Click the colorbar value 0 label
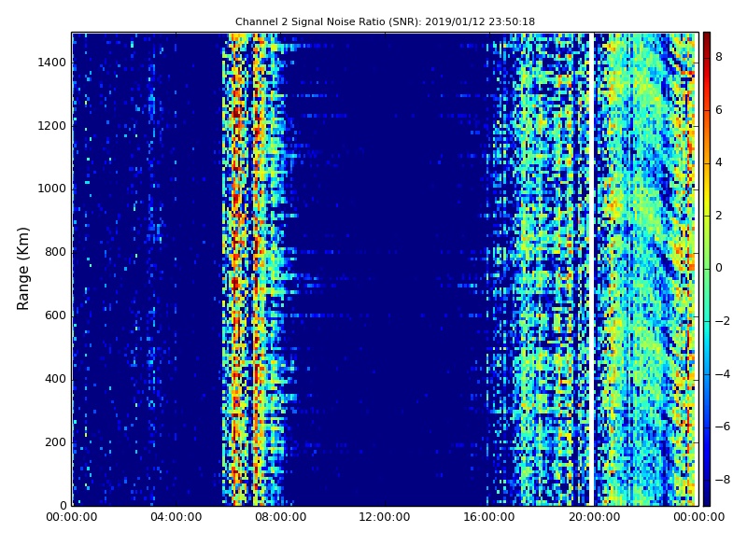Image resolution: width=747 pixels, height=560 pixels. pyautogui.click(x=719, y=268)
